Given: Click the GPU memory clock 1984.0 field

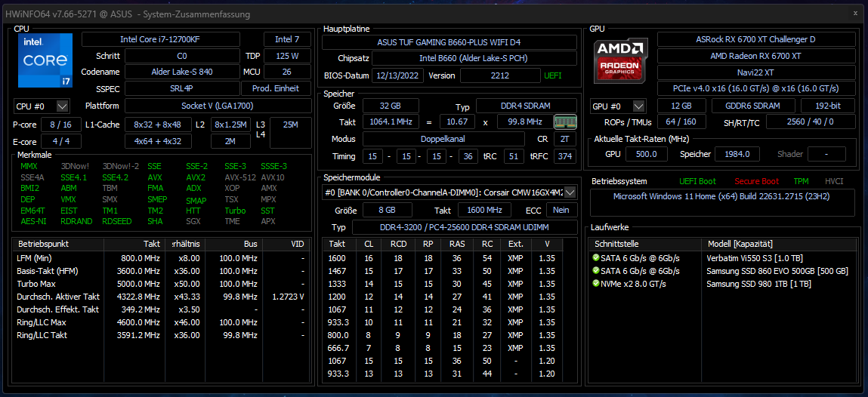Looking at the screenshot, I should coord(737,154).
